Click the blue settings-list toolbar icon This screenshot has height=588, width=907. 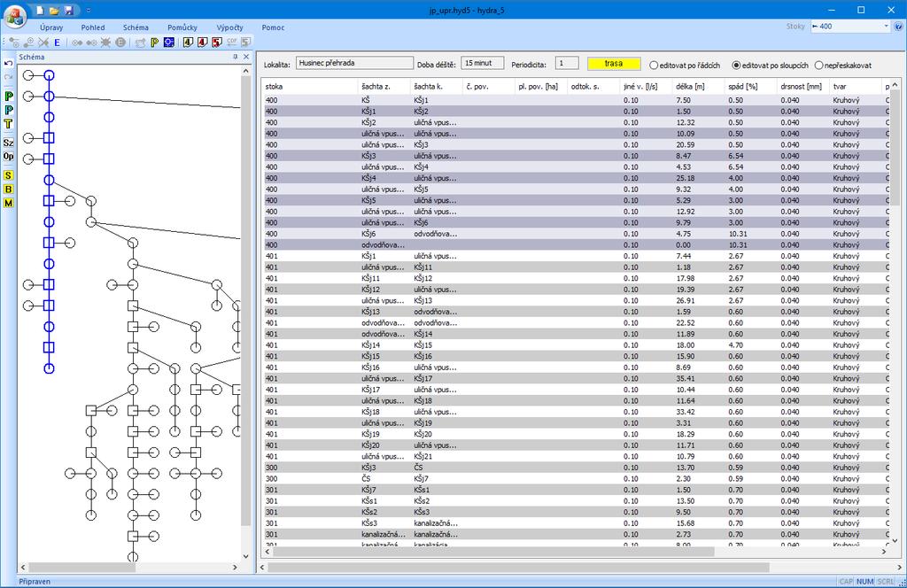(x=169, y=43)
